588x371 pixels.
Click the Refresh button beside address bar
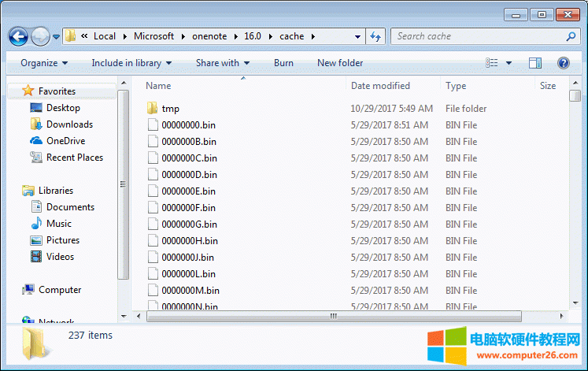pos(375,36)
